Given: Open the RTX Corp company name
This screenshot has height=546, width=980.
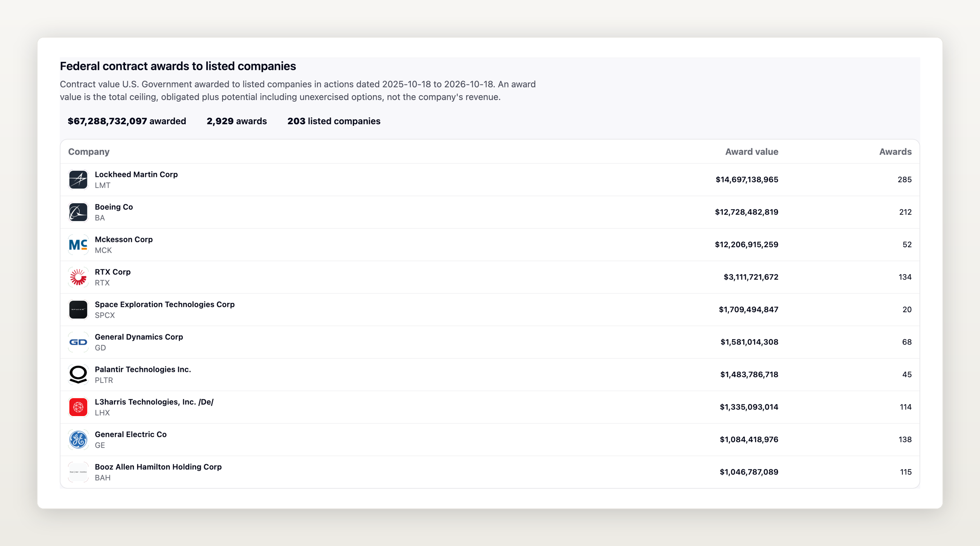Looking at the screenshot, I should (x=113, y=272).
